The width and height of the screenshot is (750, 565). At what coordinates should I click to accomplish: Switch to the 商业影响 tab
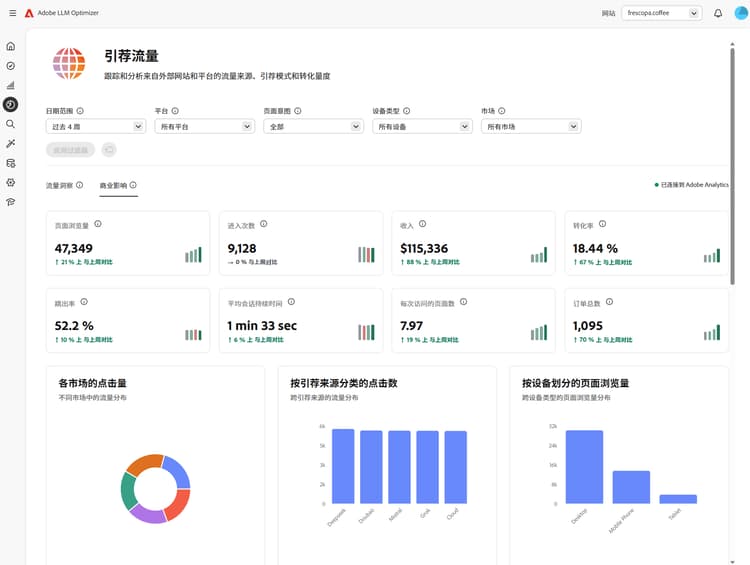click(113, 185)
